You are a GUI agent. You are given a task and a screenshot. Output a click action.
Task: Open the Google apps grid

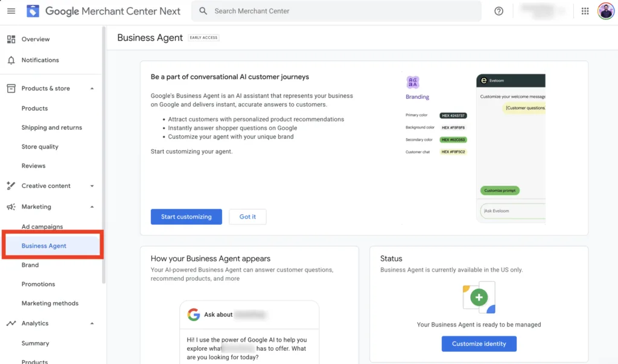click(585, 11)
